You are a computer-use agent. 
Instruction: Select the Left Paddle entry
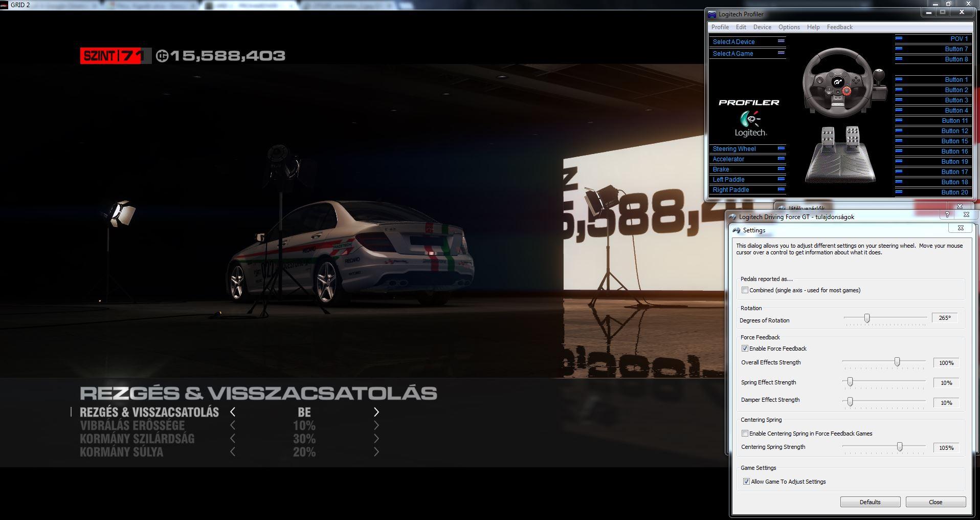coord(748,180)
